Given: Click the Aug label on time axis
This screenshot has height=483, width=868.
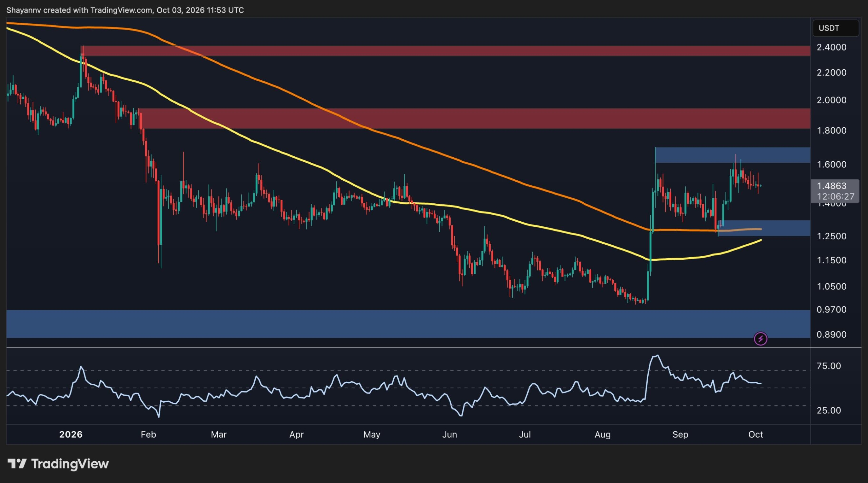Looking at the screenshot, I should tap(603, 435).
